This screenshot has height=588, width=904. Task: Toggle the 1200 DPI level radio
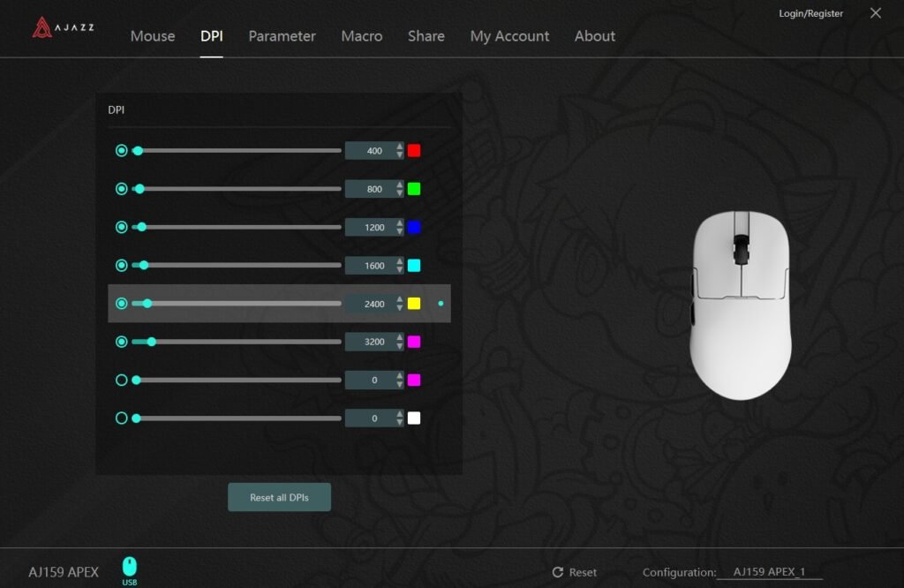[x=121, y=227]
